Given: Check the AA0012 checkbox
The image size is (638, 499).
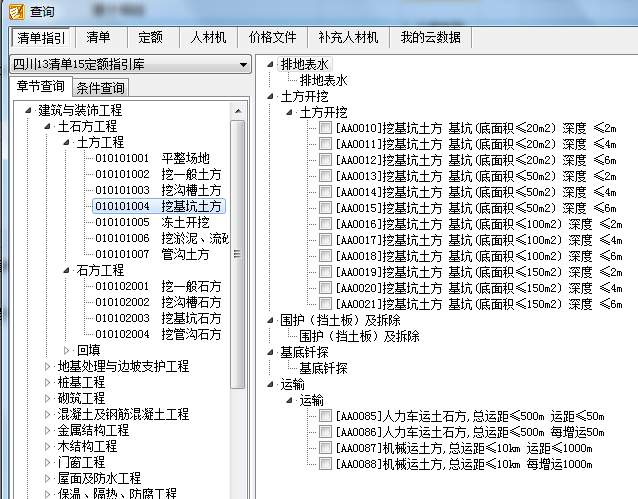Looking at the screenshot, I should pyautogui.click(x=325, y=160).
